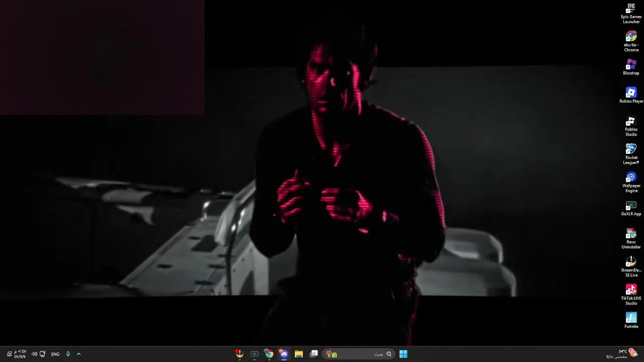This screenshot has height=362, width=644.
Task: Select the Rocket League desktop shortcut
Action: click(x=631, y=154)
